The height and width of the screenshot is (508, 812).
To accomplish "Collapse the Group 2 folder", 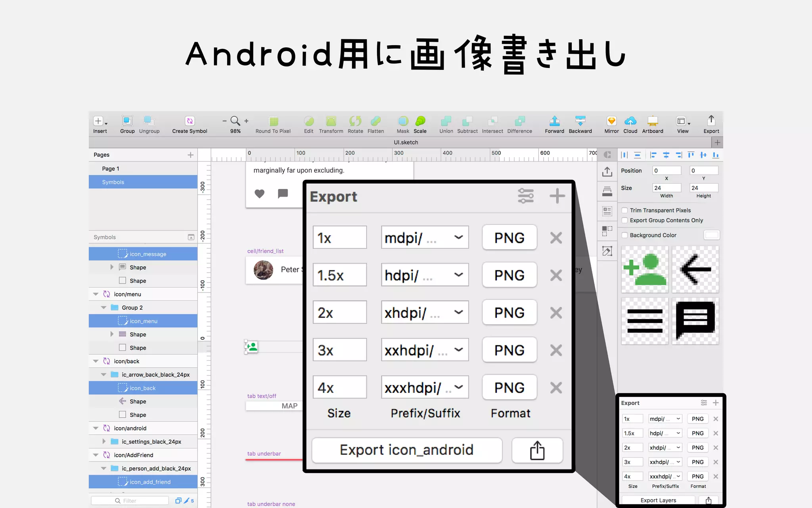I will pyautogui.click(x=103, y=308).
